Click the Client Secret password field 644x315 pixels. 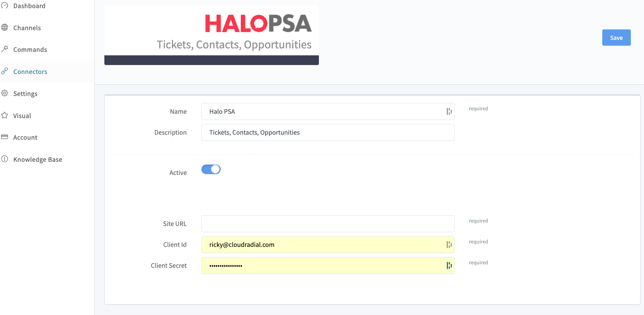point(328,265)
